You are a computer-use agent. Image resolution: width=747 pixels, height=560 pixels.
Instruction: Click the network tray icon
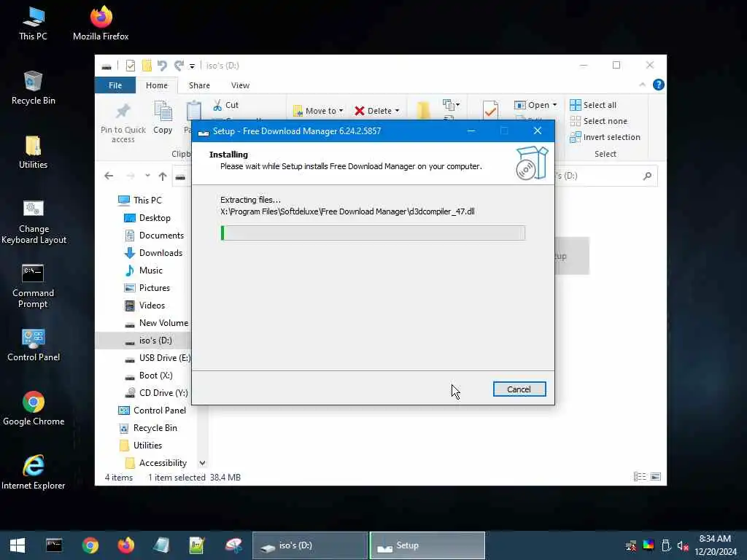pos(631,545)
